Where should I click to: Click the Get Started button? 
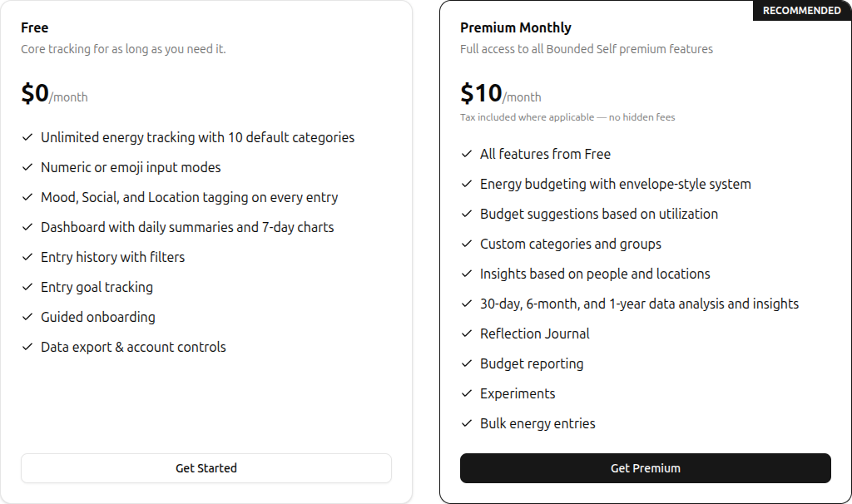click(x=206, y=468)
